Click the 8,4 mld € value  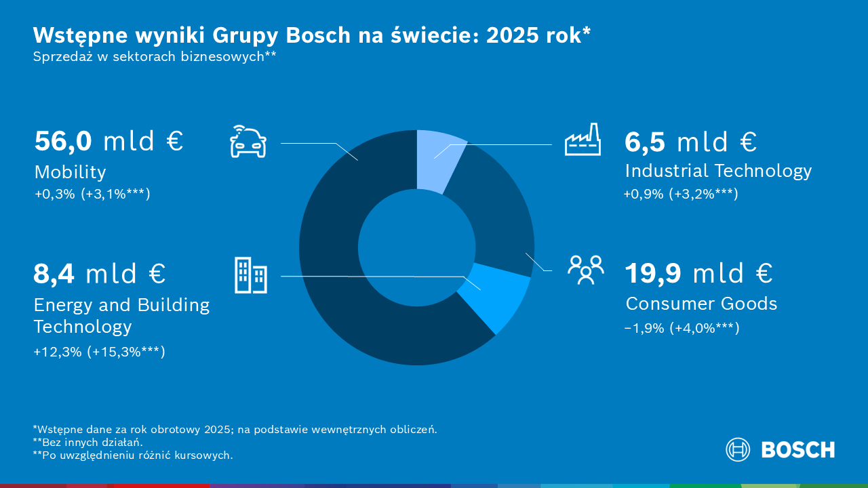tap(100, 274)
